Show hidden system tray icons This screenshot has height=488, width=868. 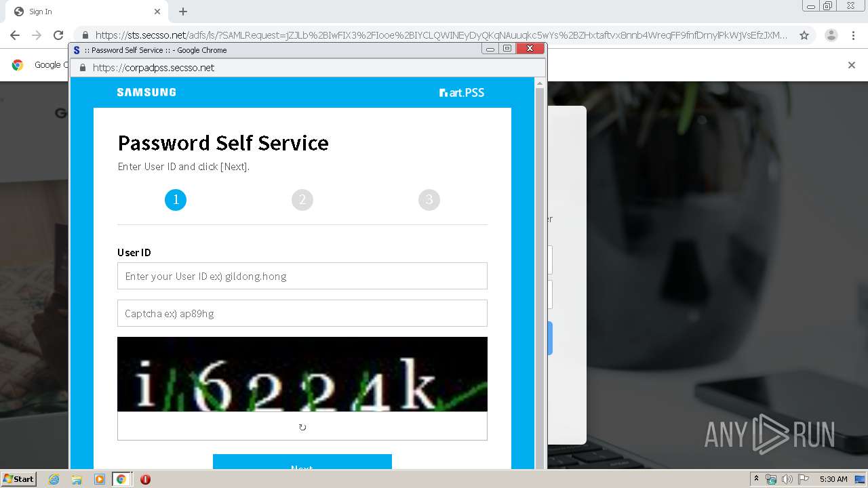[x=756, y=479]
